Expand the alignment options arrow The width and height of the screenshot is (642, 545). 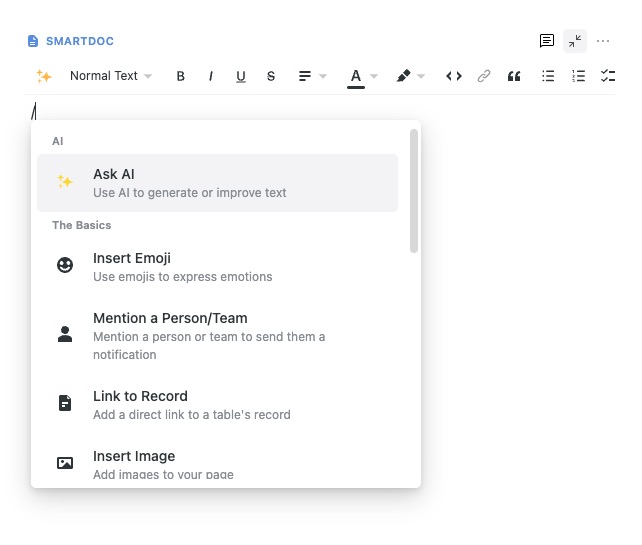click(323, 76)
